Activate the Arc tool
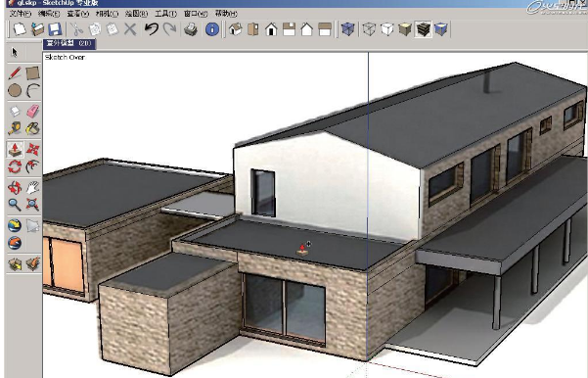Viewport: 588px width, 378px height. coord(32,90)
